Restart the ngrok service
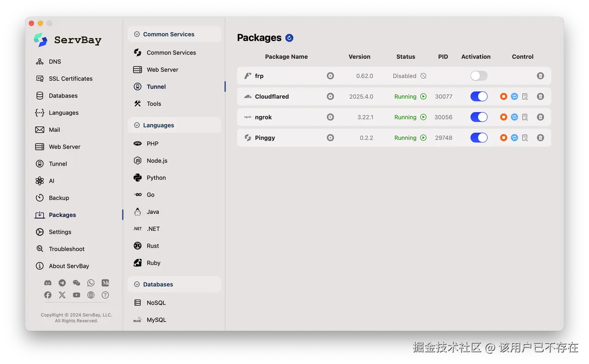 (514, 117)
